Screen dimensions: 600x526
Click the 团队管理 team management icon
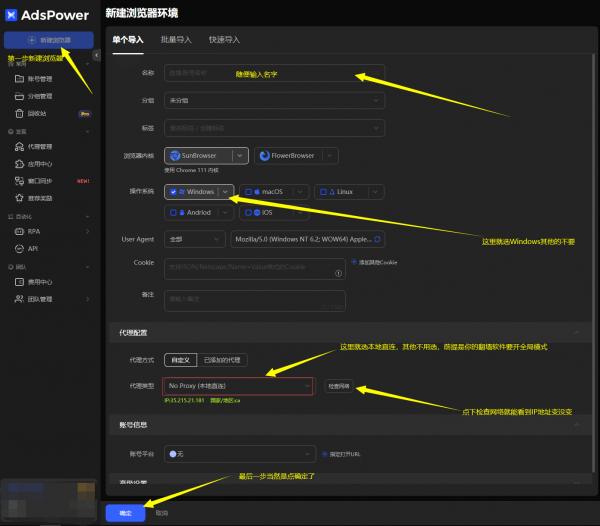click(19, 299)
